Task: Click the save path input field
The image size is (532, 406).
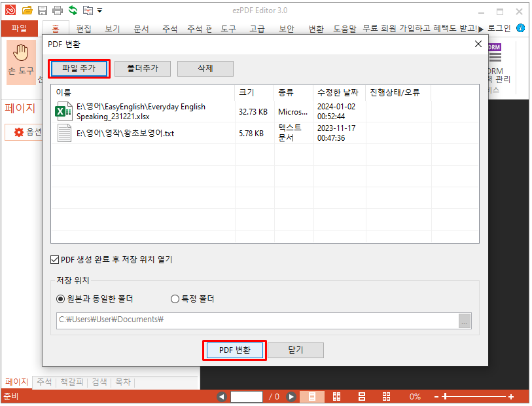Action: click(257, 321)
